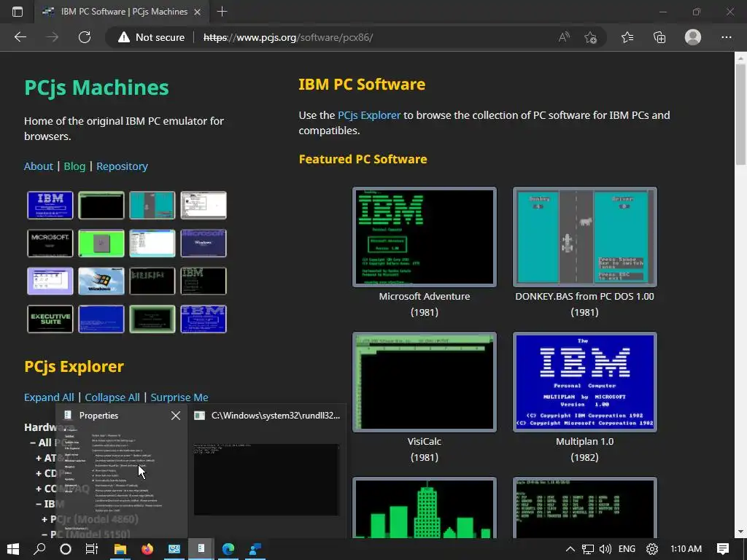Open the About link
Viewport: 747px width, 560px height.
pyautogui.click(x=39, y=166)
